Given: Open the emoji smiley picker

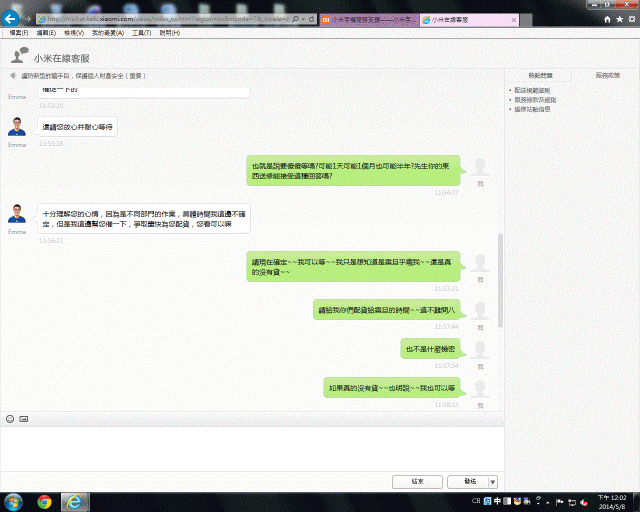Looking at the screenshot, I should [x=10, y=419].
